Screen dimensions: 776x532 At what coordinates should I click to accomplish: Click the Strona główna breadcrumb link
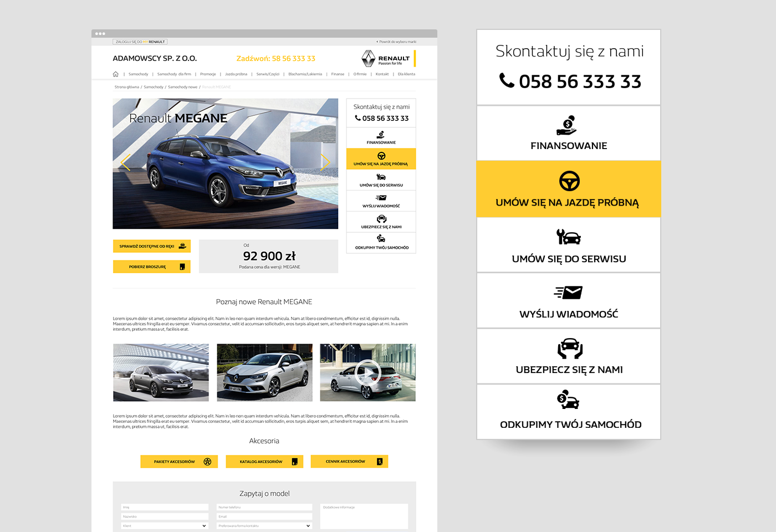tap(127, 87)
